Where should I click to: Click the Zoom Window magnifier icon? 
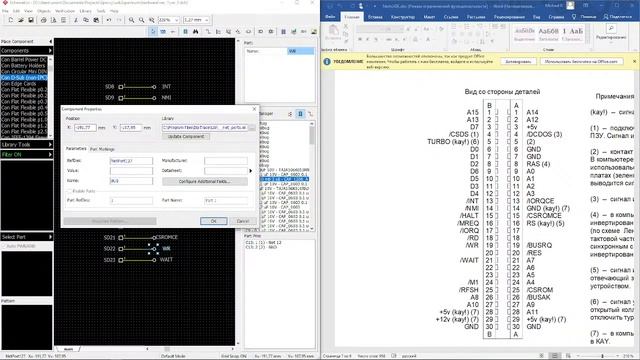click(x=151, y=20)
